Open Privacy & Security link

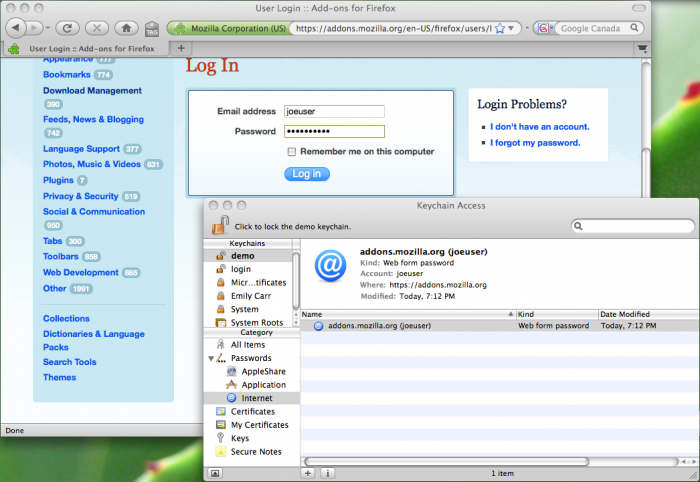click(x=80, y=196)
